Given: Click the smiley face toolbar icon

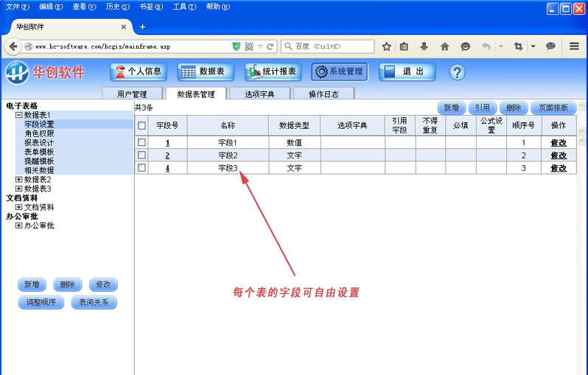Looking at the screenshot, I should point(466,46).
